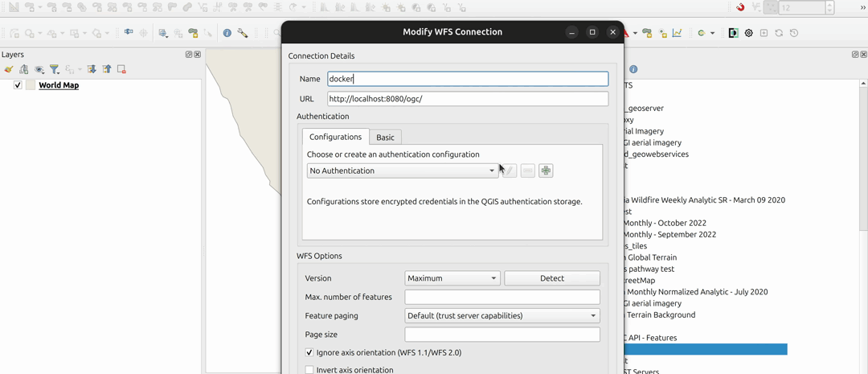Undock the right Browser panel

coord(855,55)
